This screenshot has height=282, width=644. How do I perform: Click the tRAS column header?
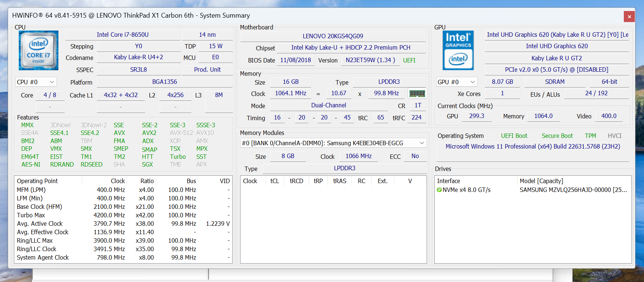[x=340, y=181]
